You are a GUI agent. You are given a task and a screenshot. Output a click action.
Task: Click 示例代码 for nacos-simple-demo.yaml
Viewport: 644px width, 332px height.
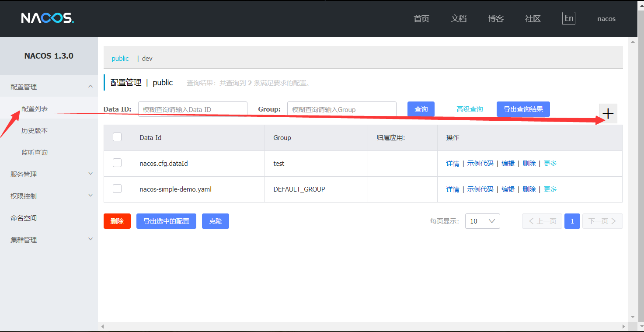tap(480, 189)
